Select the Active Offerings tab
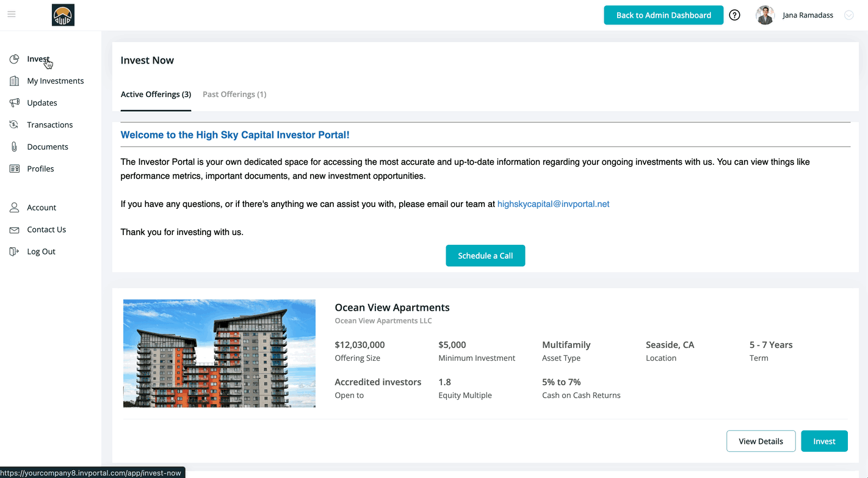Image resolution: width=868 pixels, height=478 pixels. pyautogui.click(x=156, y=95)
